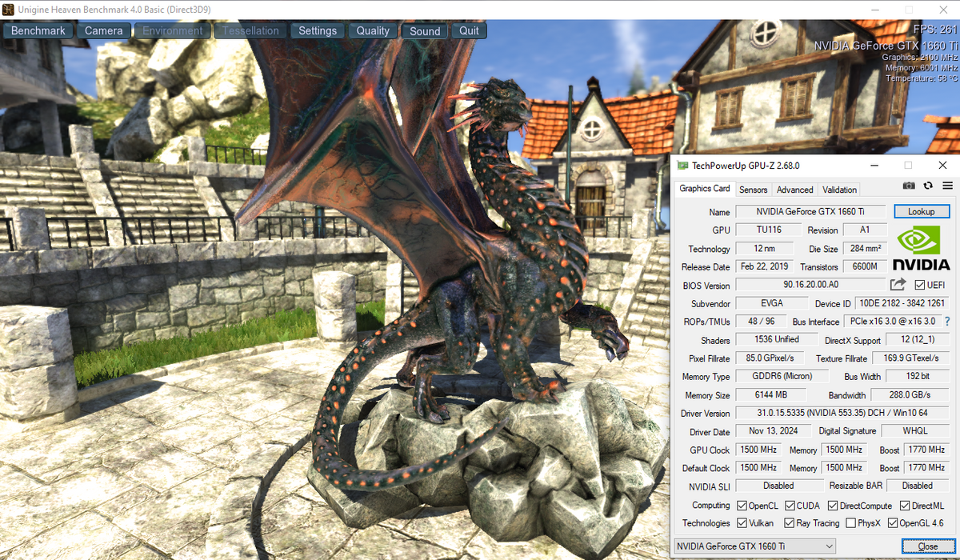
Task: Click the BIOS Version field
Action: [x=810, y=285]
